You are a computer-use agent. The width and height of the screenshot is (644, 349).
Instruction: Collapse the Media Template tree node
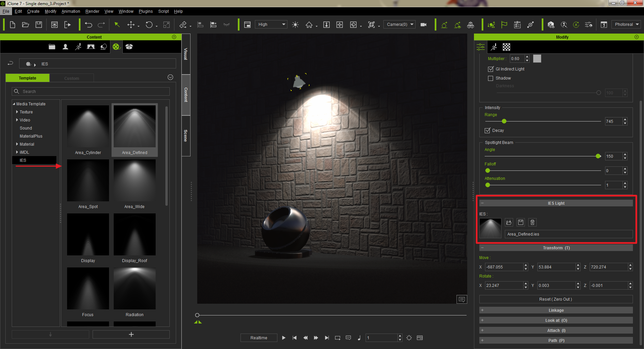pos(14,104)
